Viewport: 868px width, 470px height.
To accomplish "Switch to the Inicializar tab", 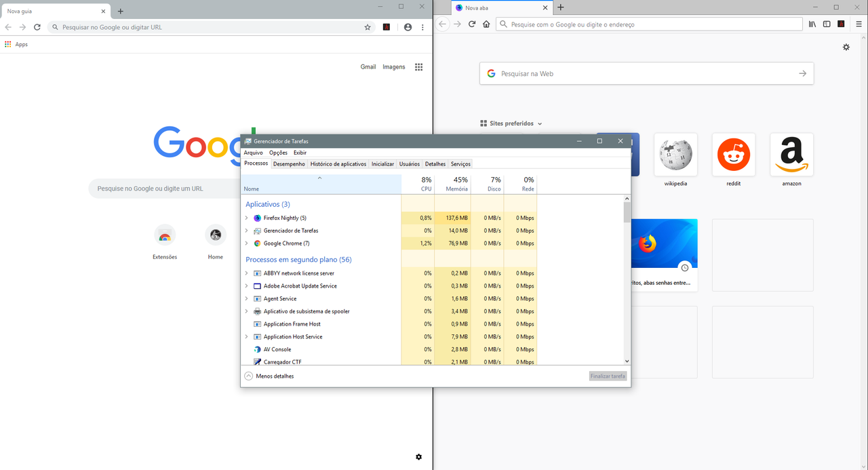I will click(382, 164).
